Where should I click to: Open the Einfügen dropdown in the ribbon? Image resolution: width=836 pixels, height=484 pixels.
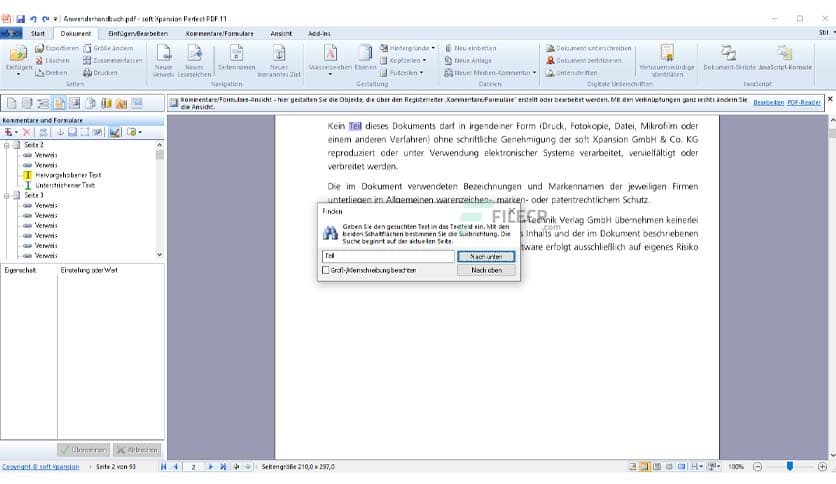18,74
